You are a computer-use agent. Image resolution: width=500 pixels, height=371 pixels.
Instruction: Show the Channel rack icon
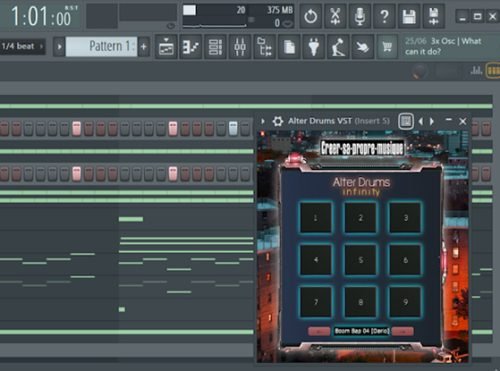tap(215, 47)
